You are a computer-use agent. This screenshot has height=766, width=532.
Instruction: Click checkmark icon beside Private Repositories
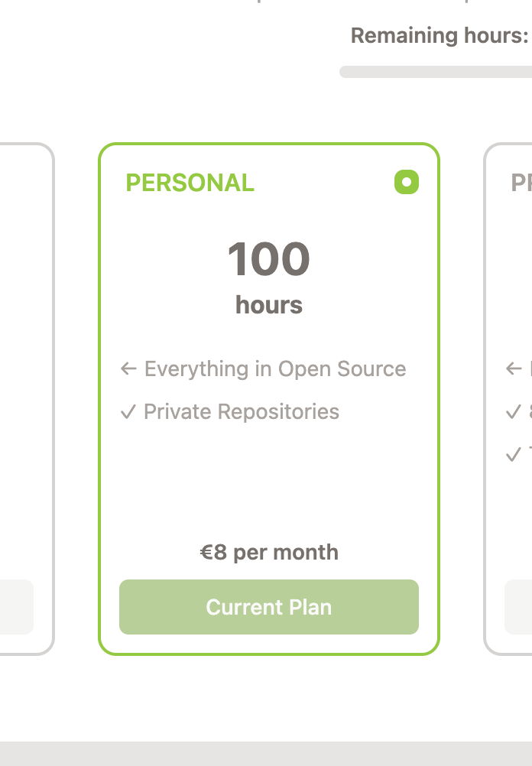click(128, 412)
